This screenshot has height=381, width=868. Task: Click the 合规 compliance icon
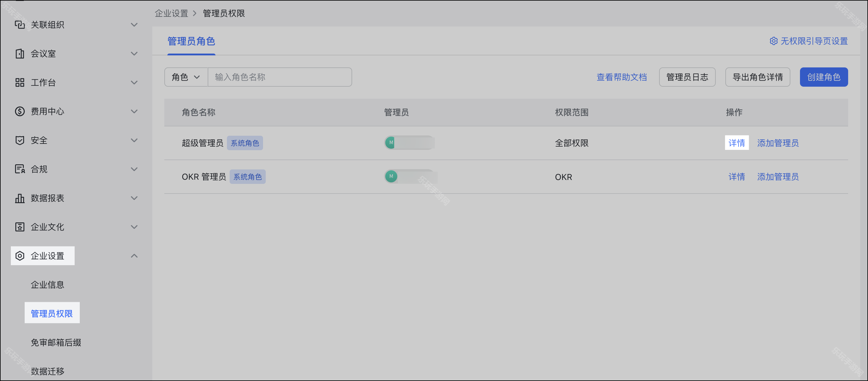[20, 169]
